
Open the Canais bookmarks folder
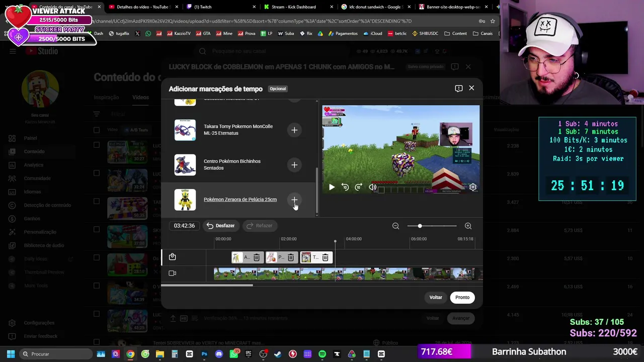pyautogui.click(x=482, y=34)
